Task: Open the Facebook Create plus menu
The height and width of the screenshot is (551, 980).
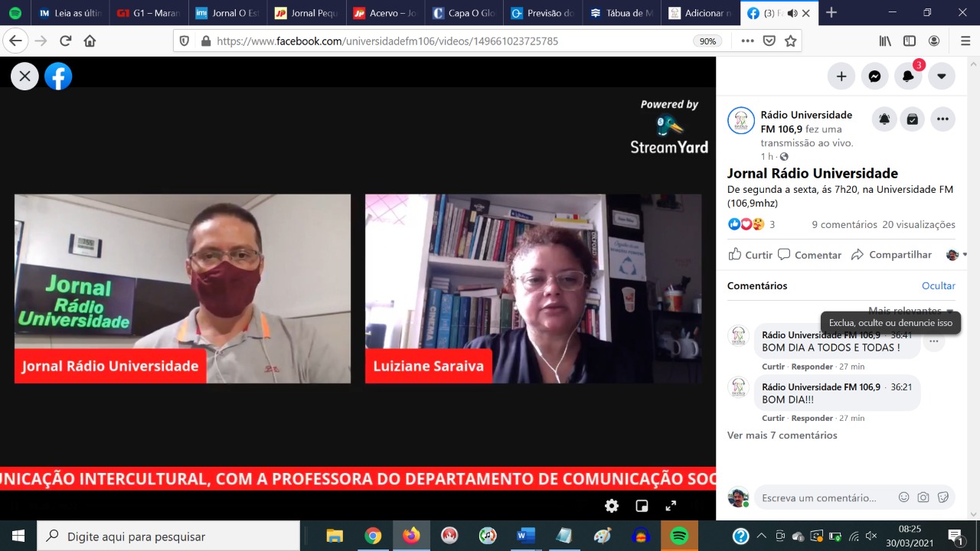Action: (841, 76)
